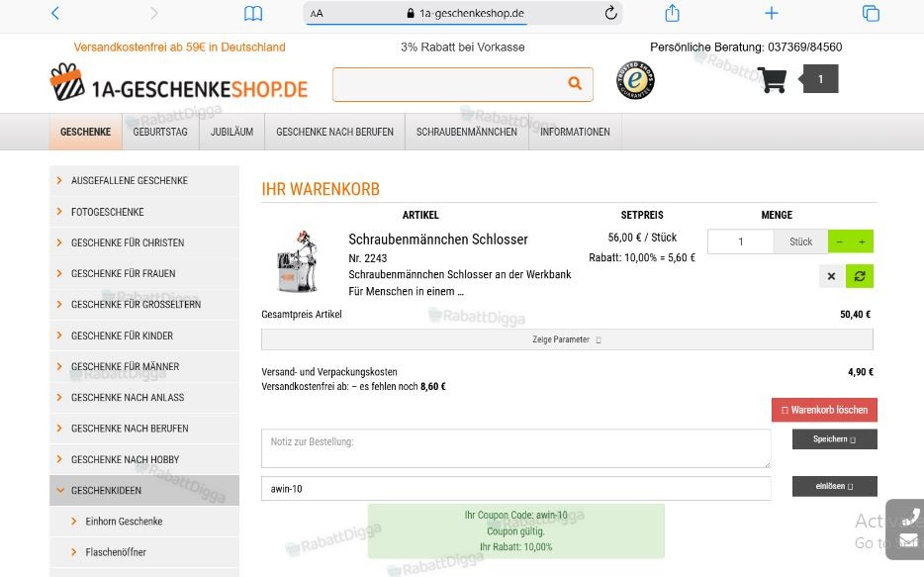This screenshot has height=577, width=924.
Task: Refresh cart with the green update icon
Action: tap(860, 276)
